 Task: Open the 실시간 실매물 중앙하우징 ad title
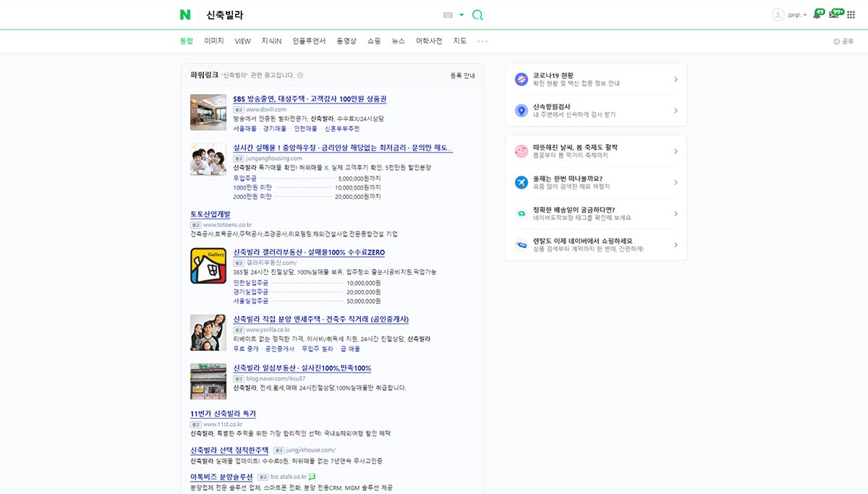[x=343, y=148]
